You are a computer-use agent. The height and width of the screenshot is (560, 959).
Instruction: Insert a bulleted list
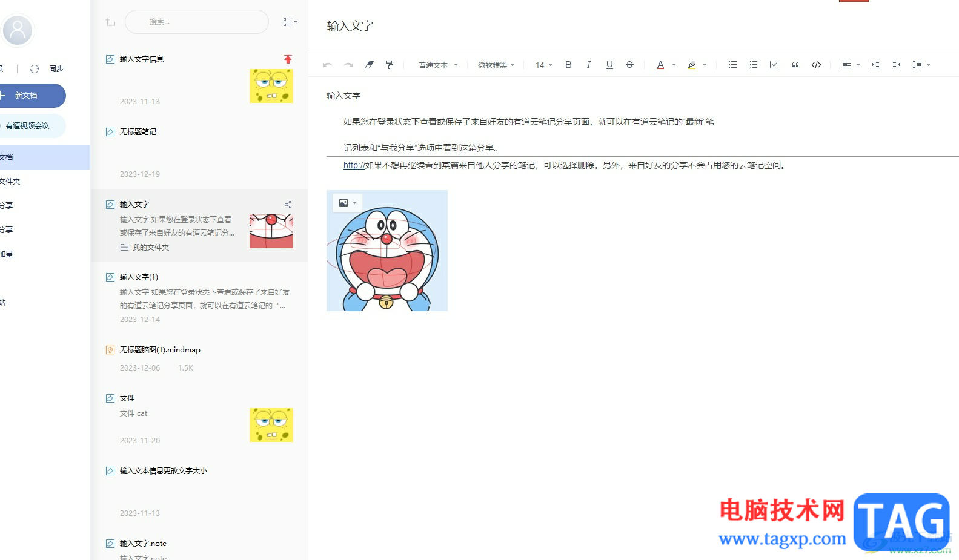[732, 65]
